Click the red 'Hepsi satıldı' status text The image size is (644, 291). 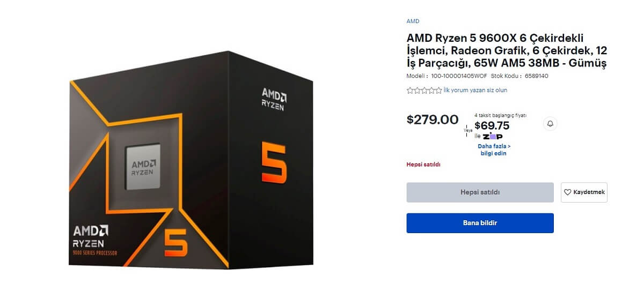(423, 165)
